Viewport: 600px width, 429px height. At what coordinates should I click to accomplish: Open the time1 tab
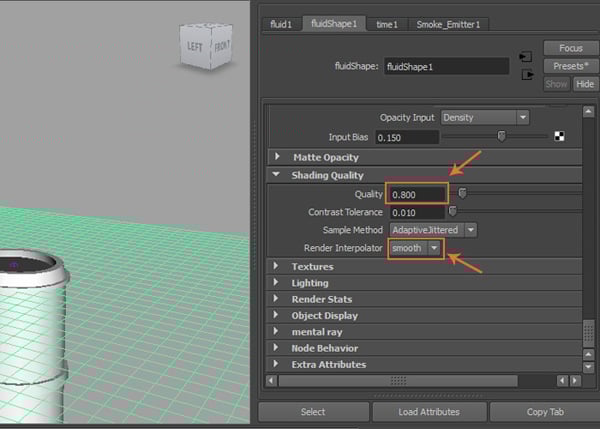tap(387, 24)
